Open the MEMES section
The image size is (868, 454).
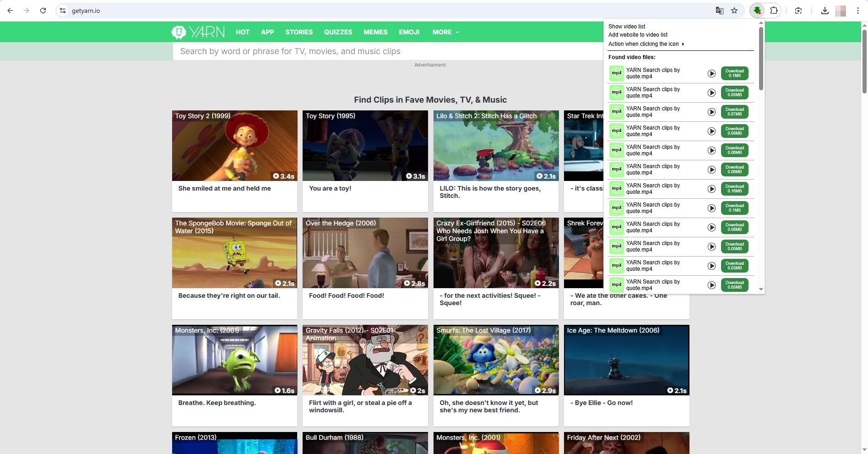(x=375, y=32)
